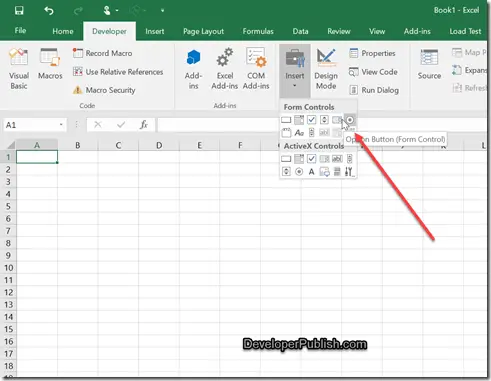This screenshot has width=491, height=381.
Task: Insert a Label form control
Action: (x=299, y=133)
